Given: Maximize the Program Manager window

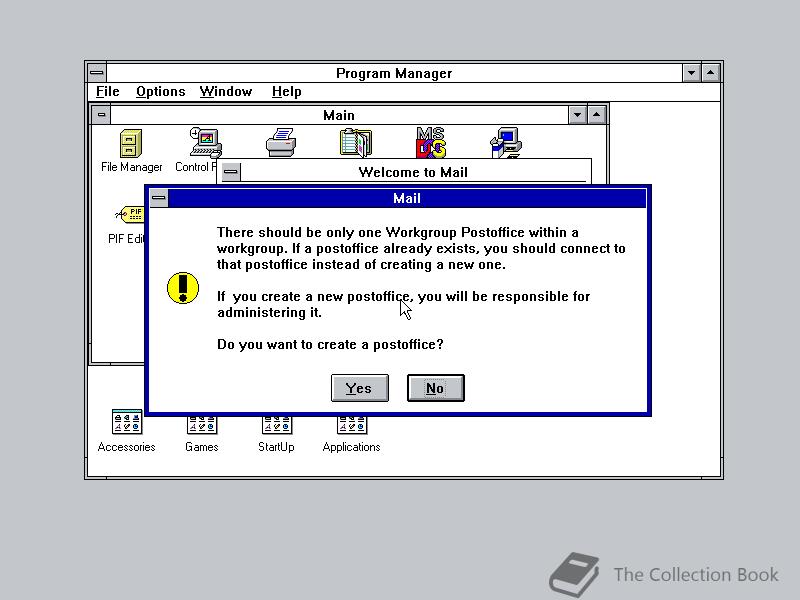Looking at the screenshot, I should tap(711, 73).
